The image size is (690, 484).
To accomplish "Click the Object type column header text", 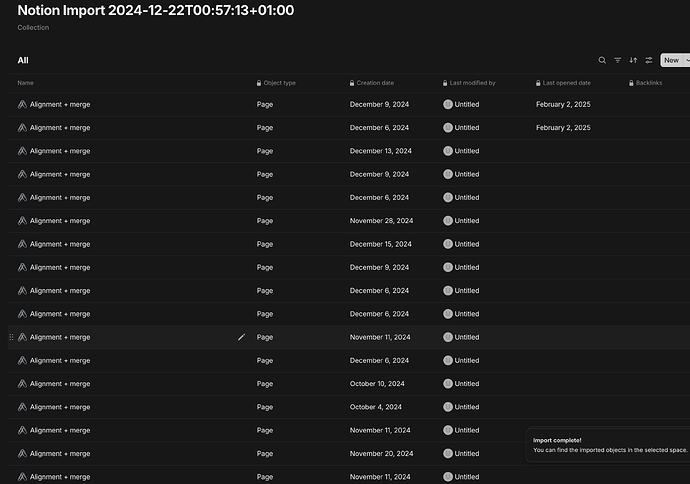I will pos(279,83).
